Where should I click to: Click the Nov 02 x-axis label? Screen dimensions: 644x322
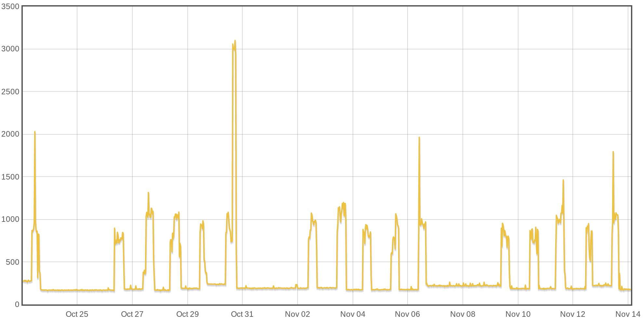point(297,315)
